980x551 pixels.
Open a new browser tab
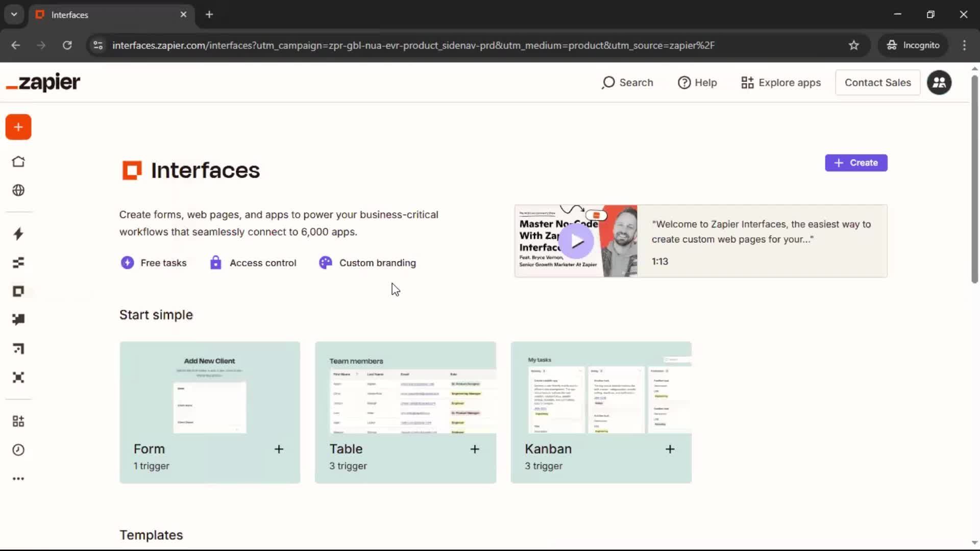pyautogui.click(x=209, y=15)
